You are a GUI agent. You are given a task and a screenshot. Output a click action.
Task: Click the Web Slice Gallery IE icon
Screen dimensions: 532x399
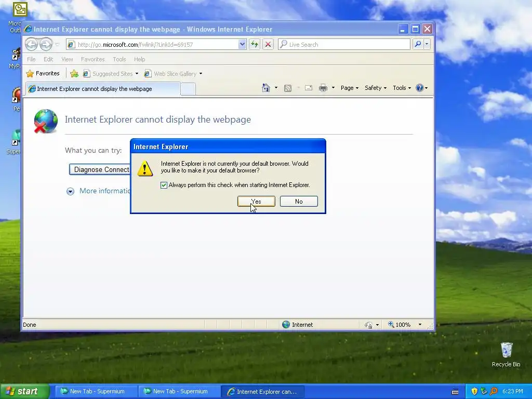[x=147, y=74]
